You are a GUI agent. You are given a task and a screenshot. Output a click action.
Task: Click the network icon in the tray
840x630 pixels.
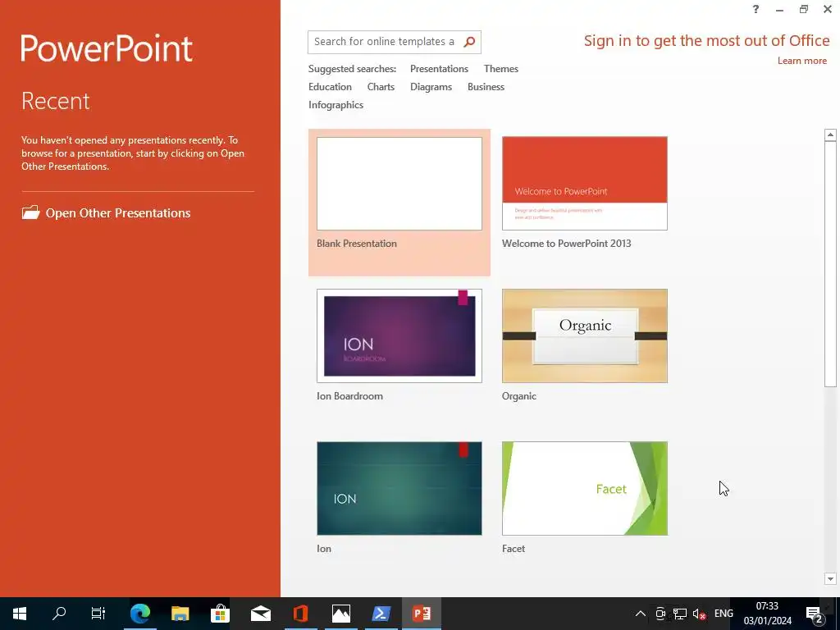[680, 614]
